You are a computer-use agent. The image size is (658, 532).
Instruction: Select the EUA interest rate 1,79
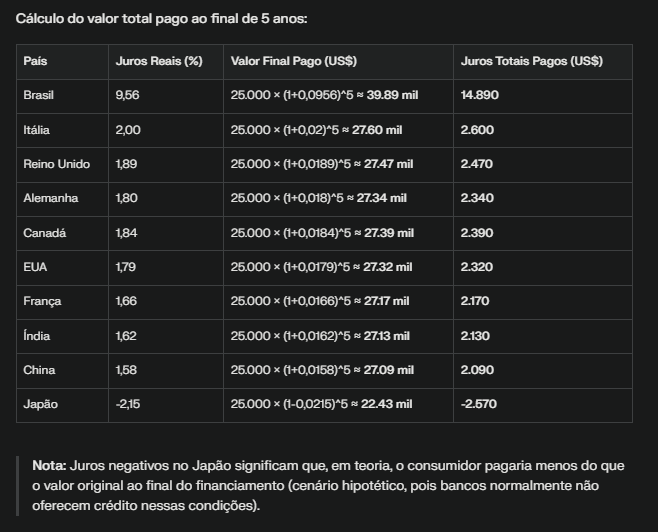(126, 267)
